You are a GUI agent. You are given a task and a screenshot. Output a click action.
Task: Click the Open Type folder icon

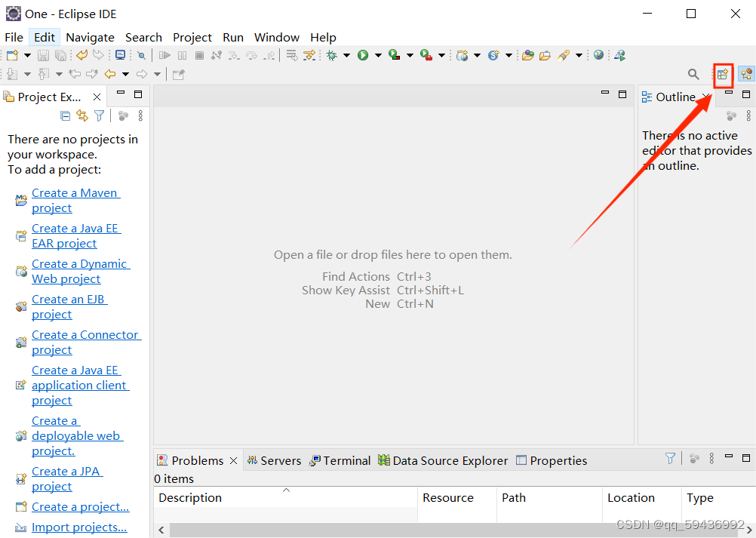[528, 55]
